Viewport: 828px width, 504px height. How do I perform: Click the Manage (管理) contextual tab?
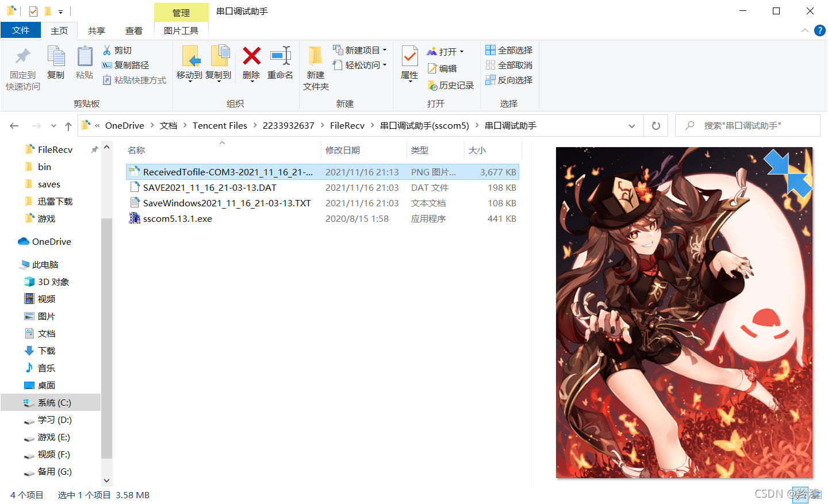(x=181, y=13)
